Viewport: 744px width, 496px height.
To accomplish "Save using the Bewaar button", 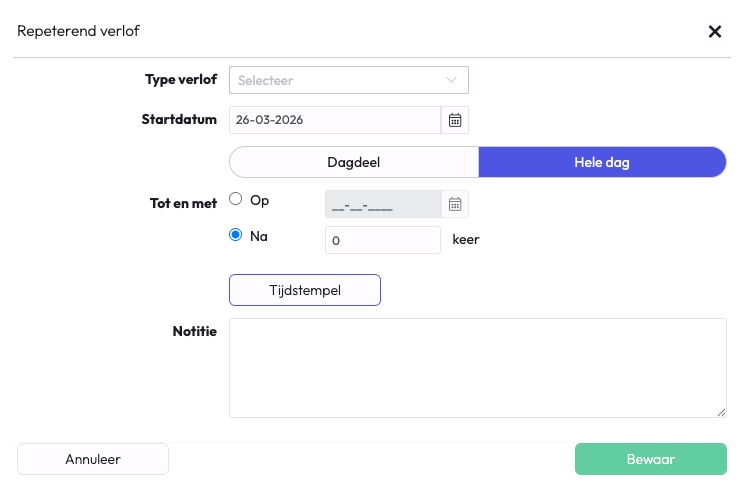I will [x=650, y=459].
